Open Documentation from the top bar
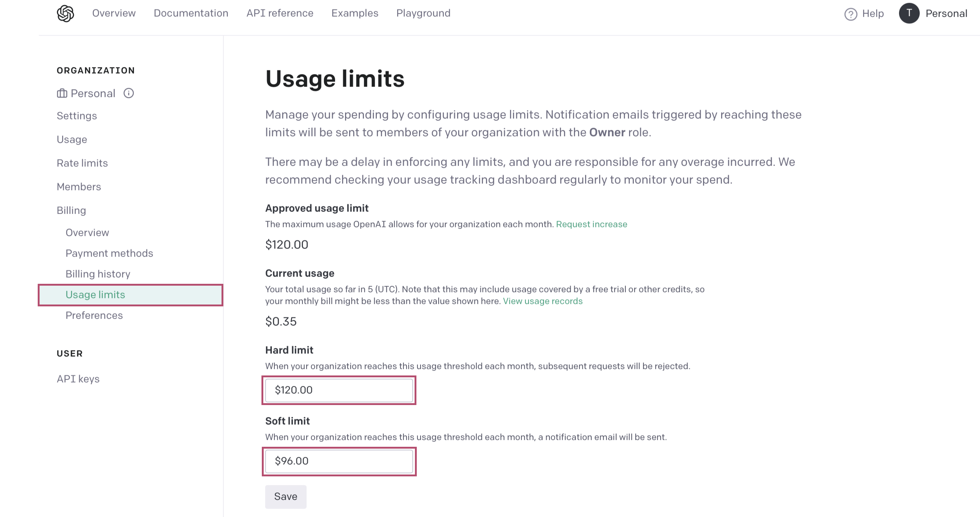This screenshot has width=980, height=517. tap(190, 13)
